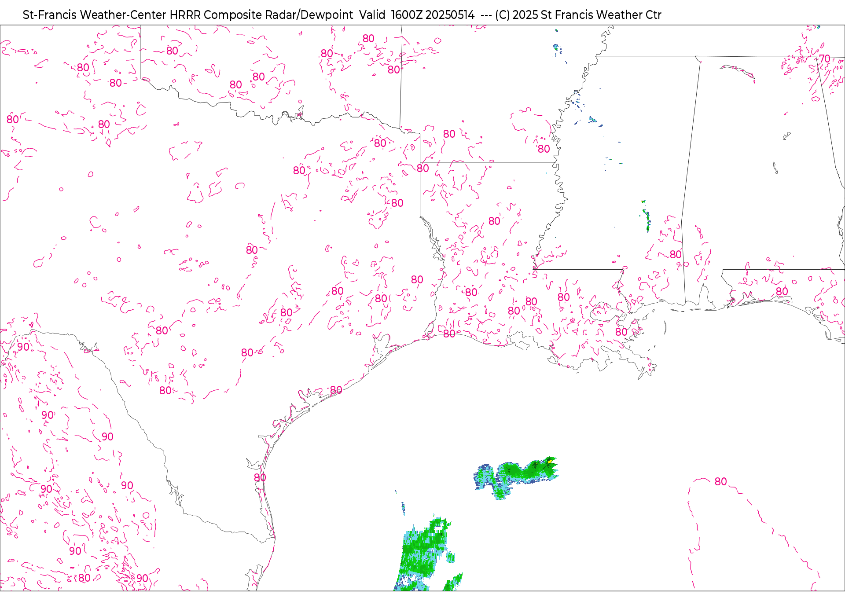The image size is (845, 616).
Task: Click the "HRRR Composite Radar/Dewpoint" title text
Action: tap(261, 15)
